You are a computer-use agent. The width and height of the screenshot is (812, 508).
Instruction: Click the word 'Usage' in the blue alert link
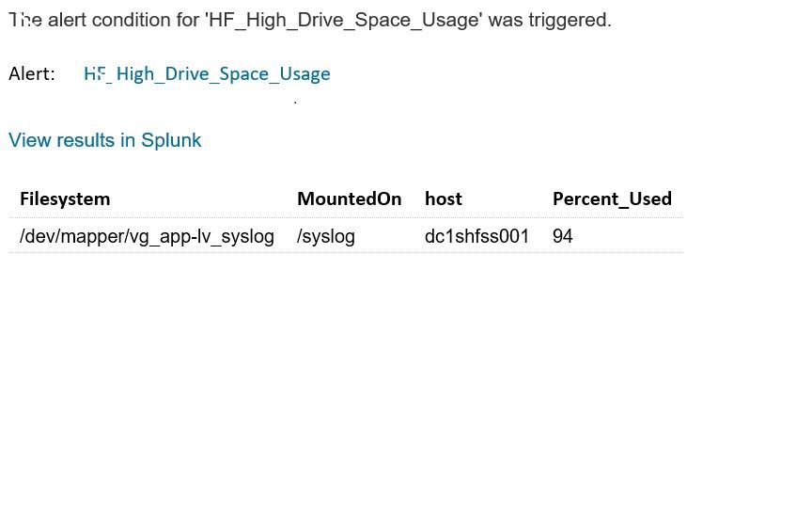(305, 74)
